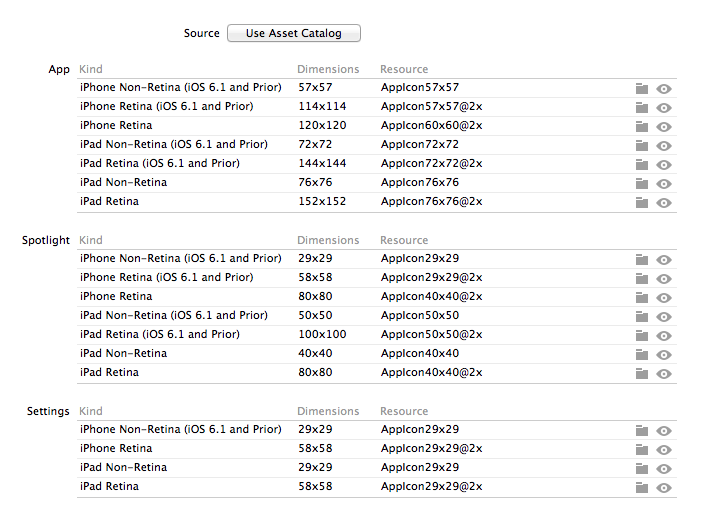
Task: Open folder icon for App 120x120 iPhone Retina
Action: [642, 126]
